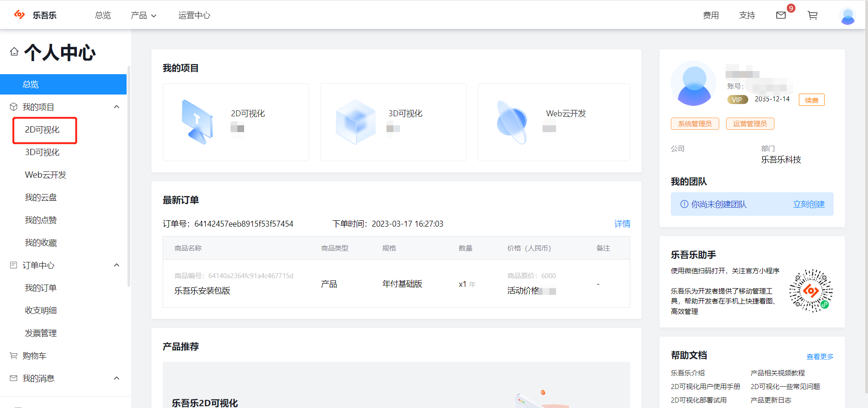The image size is (868, 408).
Task: Open the 产品 dropdown in top navigation
Action: pos(143,15)
